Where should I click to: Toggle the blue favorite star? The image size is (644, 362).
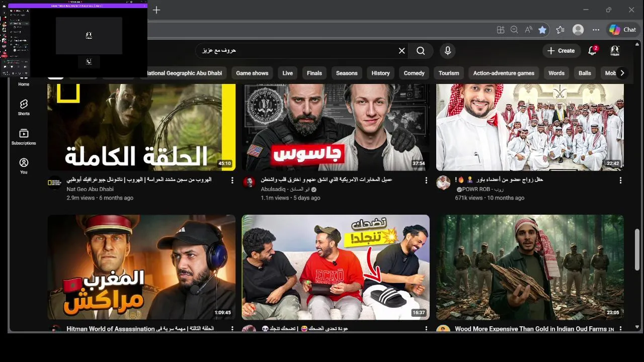click(x=542, y=30)
